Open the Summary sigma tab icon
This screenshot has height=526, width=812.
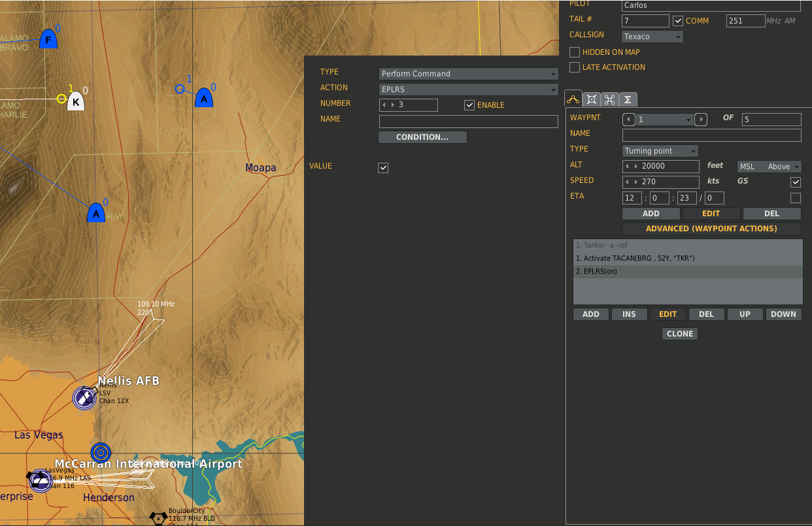click(628, 99)
